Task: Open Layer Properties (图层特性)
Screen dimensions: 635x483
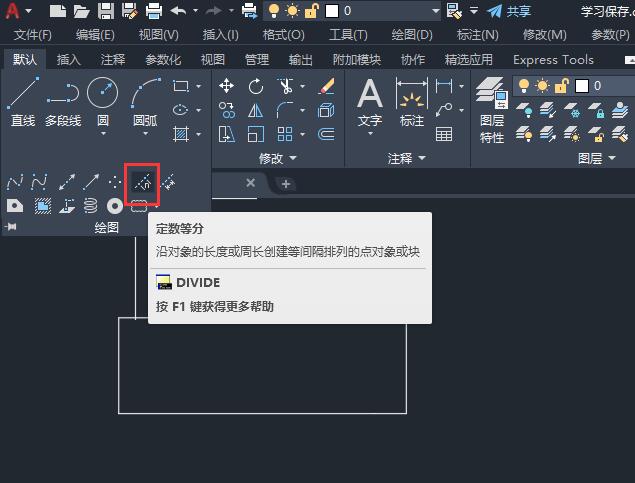Action: click(492, 111)
